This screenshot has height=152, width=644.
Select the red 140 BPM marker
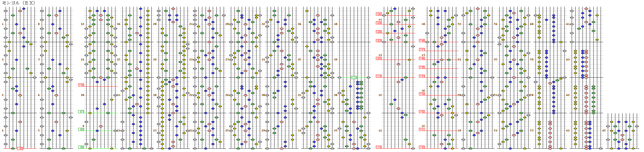coord(422,147)
